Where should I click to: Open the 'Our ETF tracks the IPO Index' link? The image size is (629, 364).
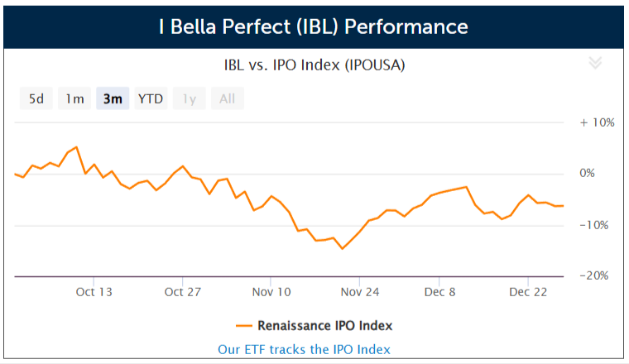[304, 350]
